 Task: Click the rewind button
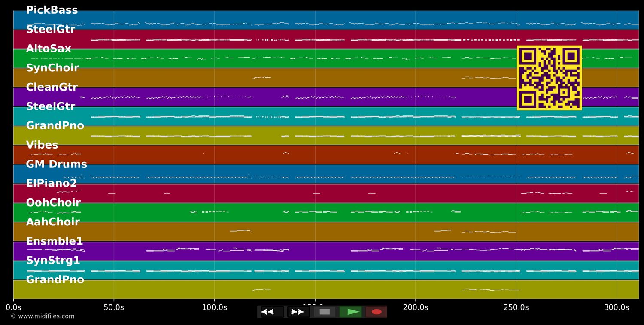pos(272,312)
